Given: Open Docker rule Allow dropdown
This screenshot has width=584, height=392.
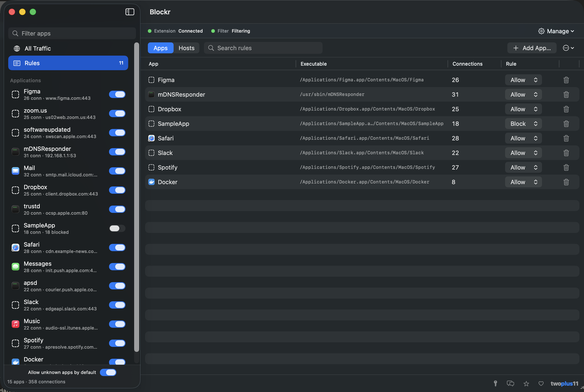Looking at the screenshot, I should (x=524, y=182).
